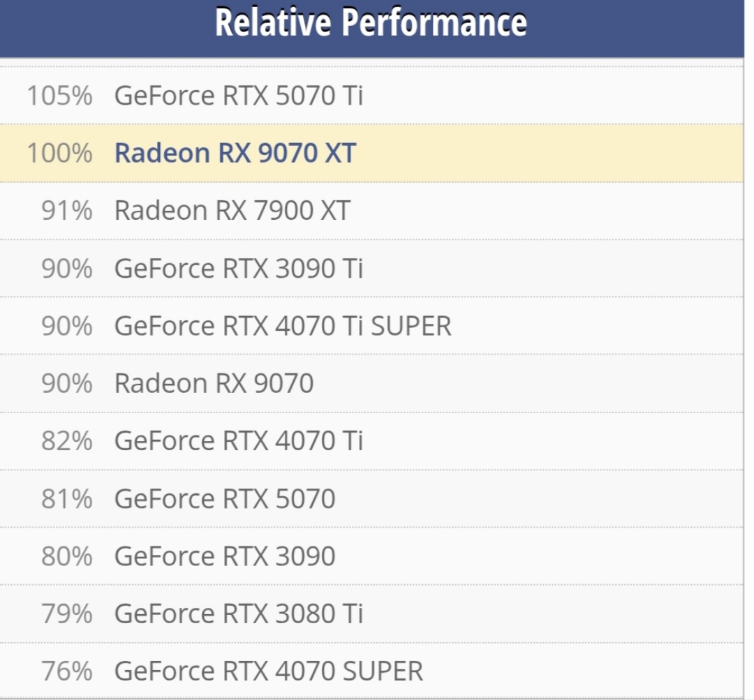Viewport: 754px width, 700px height.
Task: Open the GeForce RTX 4070 Ti link
Action: coord(238,441)
